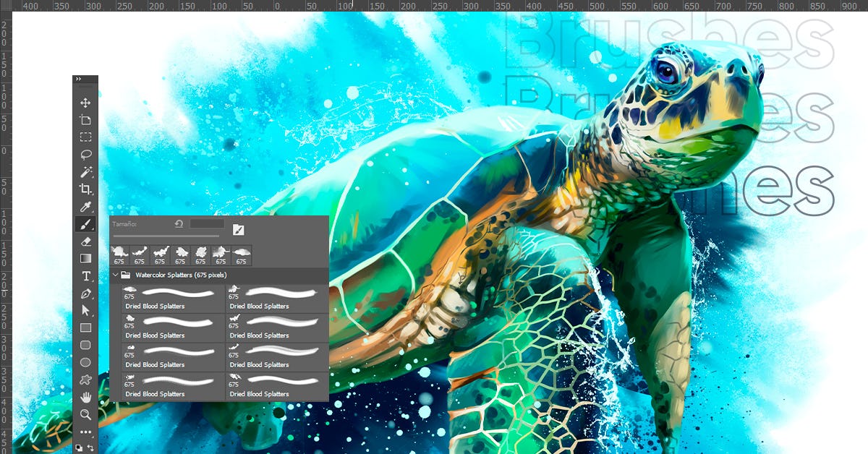Image resolution: width=868 pixels, height=454 pixels.
Task: Choose the Lasso tool
Action: coord(85,154)
